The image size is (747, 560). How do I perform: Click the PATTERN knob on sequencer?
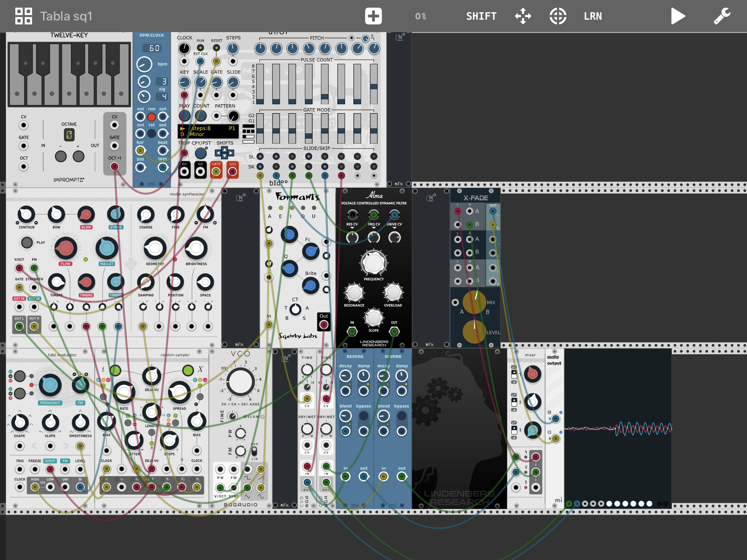[x=233, y=116]
